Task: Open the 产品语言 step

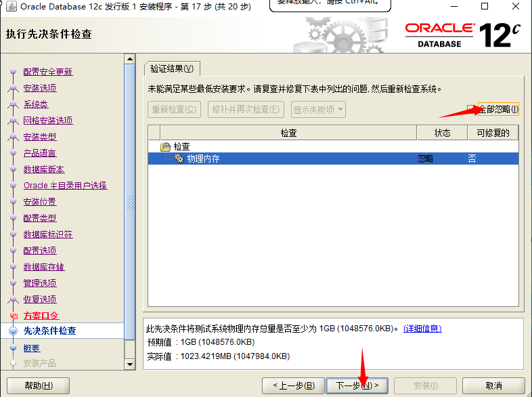Action: point(40,153)
